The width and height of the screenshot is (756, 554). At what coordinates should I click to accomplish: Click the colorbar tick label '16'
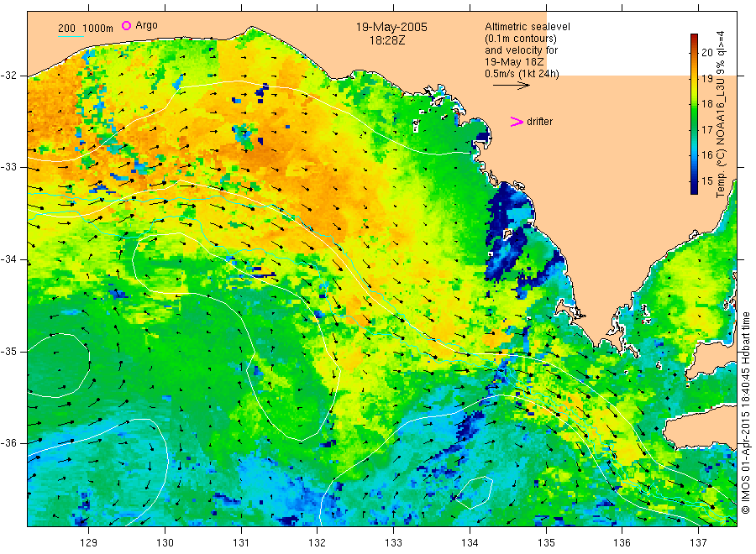point(706,155)
